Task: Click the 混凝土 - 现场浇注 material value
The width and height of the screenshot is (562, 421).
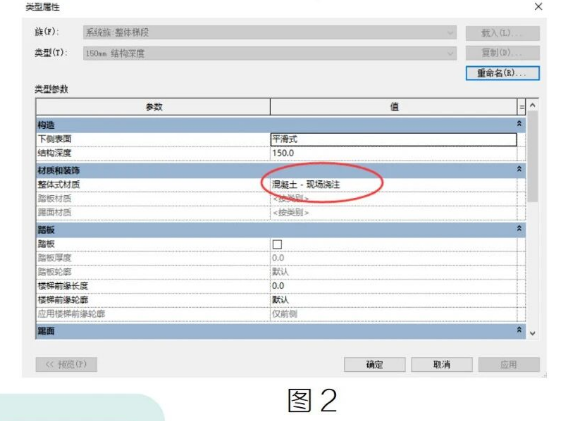Action: pos(394,185)
